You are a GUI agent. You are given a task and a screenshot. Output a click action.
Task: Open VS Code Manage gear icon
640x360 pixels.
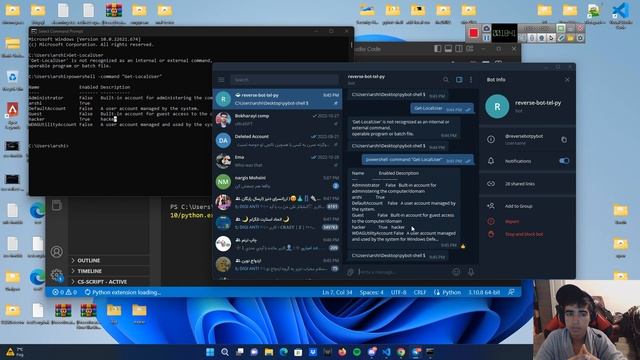pos(57,275)
